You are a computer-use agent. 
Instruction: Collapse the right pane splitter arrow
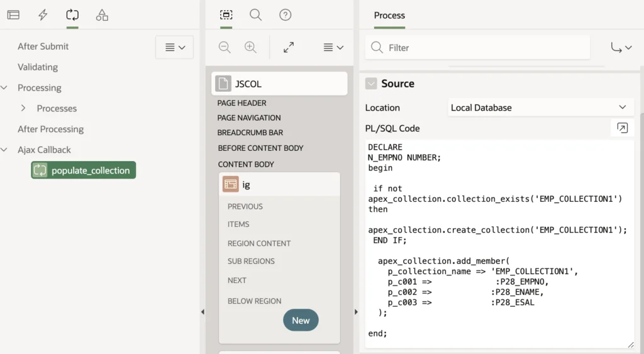point(356,312)
